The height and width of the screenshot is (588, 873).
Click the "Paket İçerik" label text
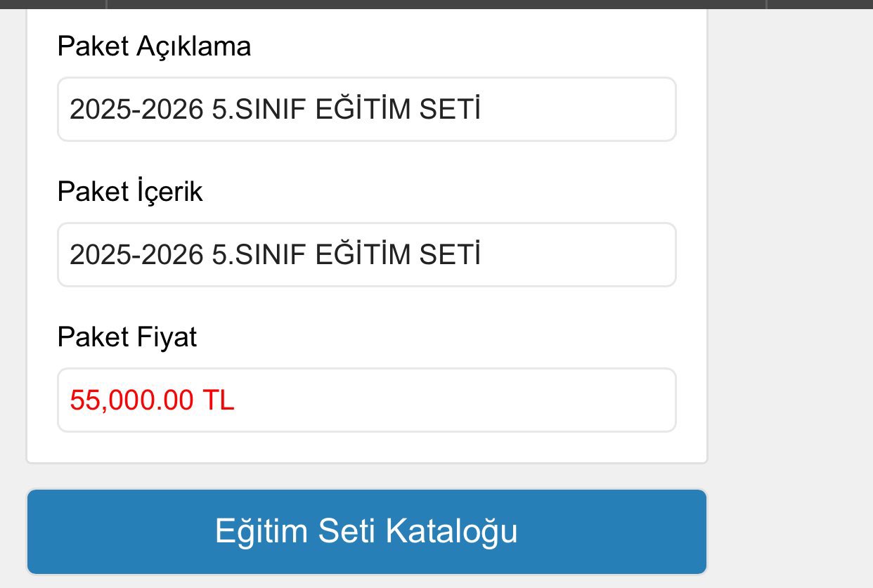tap(130, 192)
